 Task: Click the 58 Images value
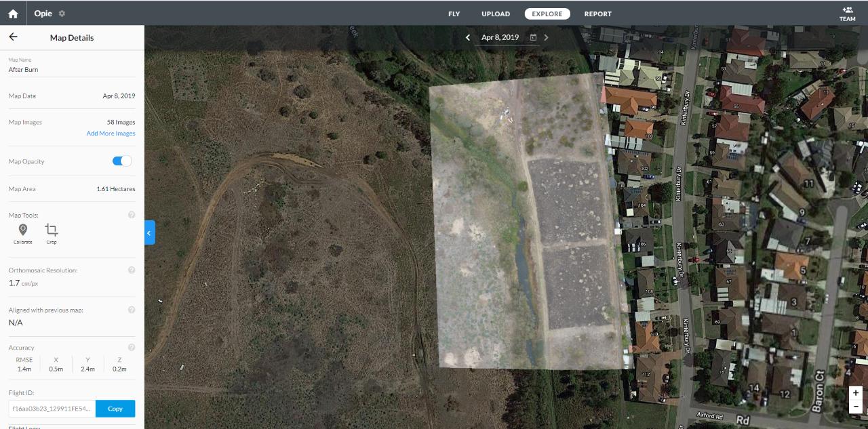pos(121,123)
